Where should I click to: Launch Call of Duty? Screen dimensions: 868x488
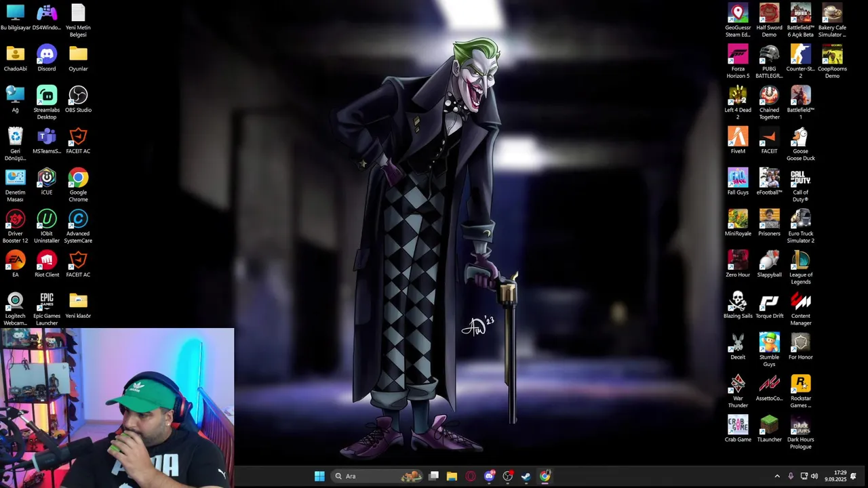click(x=801, y=186)
